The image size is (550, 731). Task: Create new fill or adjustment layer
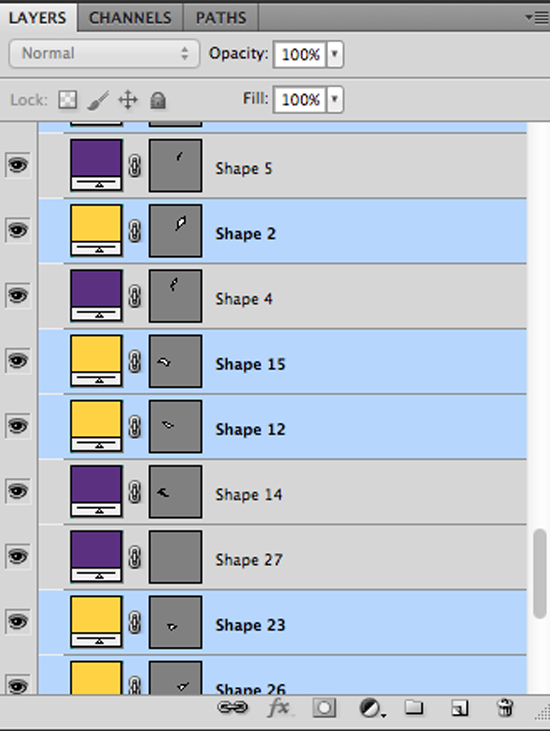click(x=372, y=708)
